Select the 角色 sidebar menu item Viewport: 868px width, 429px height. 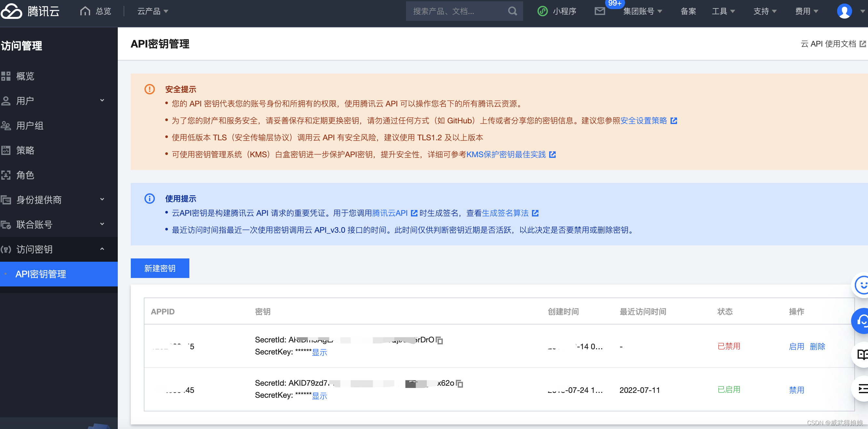[25, 175]
